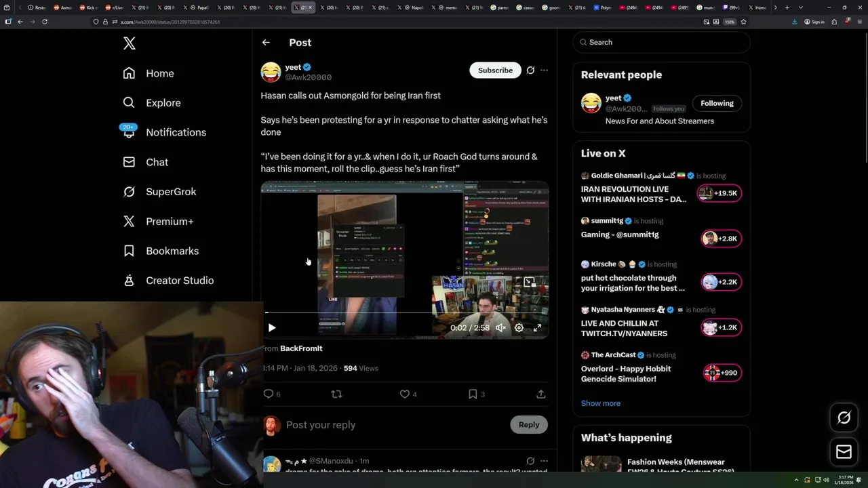Open a new browser tab with plus

coord(787,7)
